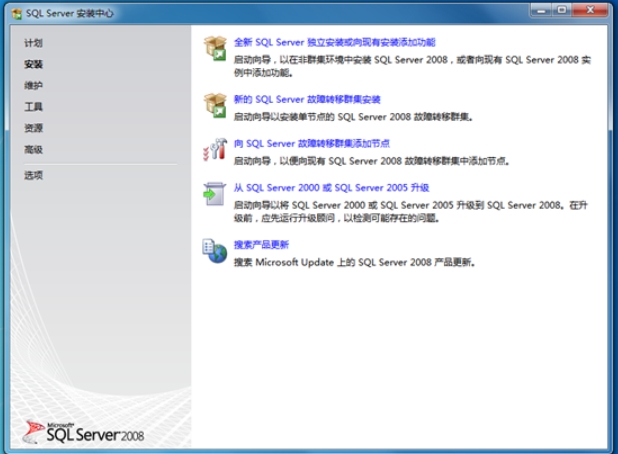Go to the 资源 section
Viewport: 618px width, 454px height.
click(x=33, y=128)
